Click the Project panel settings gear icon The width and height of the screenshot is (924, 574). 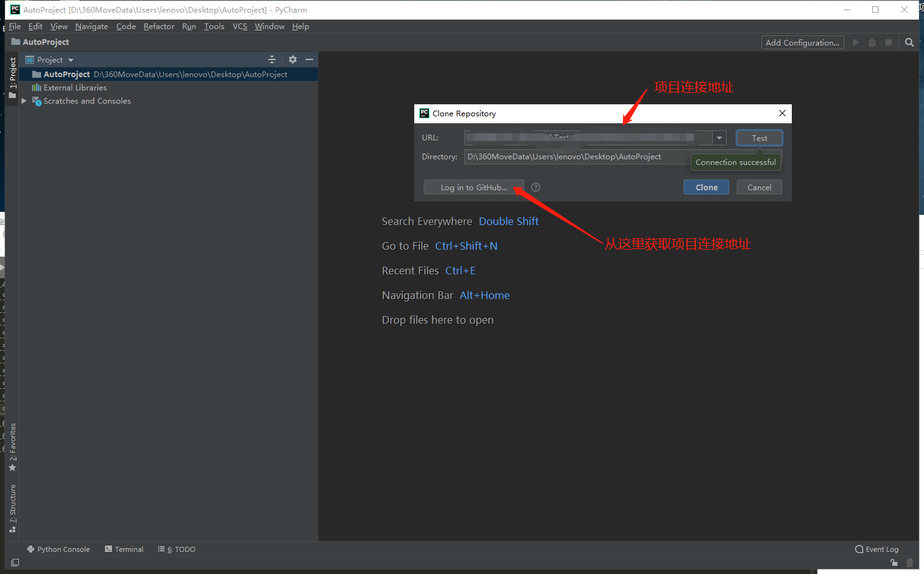pos(293,59)
